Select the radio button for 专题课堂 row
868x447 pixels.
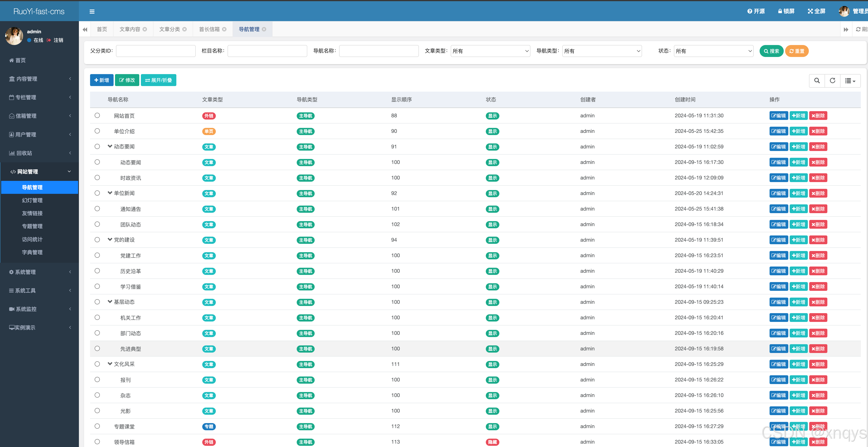[97, 426]
